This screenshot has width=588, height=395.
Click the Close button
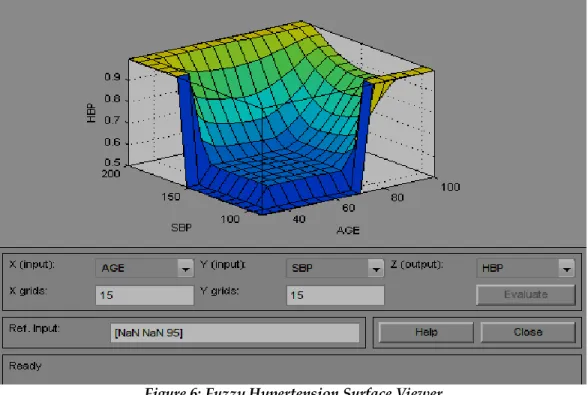(528, 332)
